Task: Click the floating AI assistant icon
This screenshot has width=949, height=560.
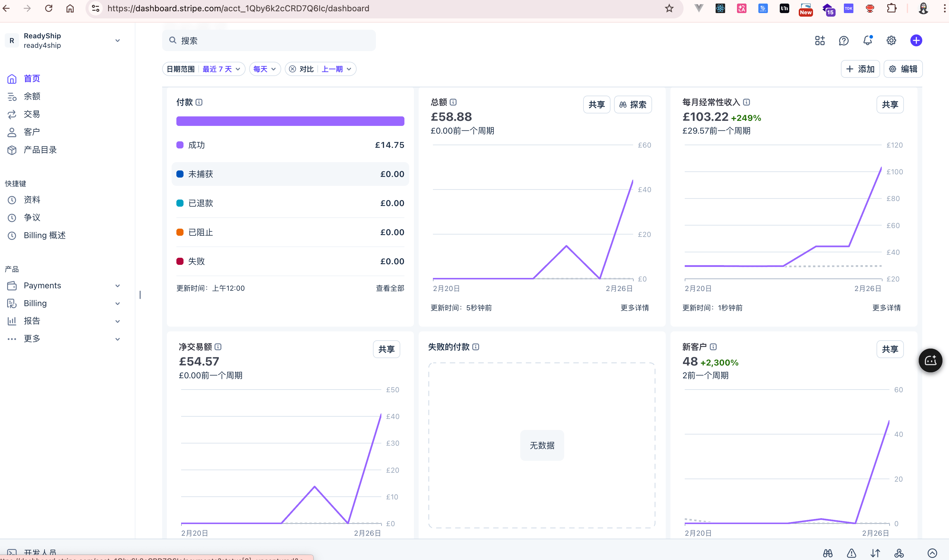Action: pos(930,360)
